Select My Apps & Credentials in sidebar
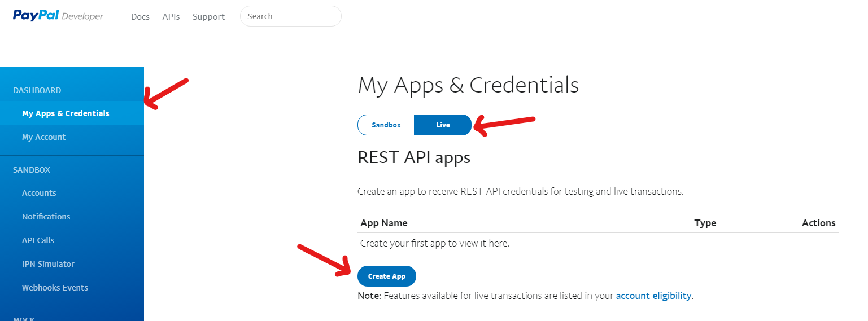868x321 pixels. click(72, 113)
